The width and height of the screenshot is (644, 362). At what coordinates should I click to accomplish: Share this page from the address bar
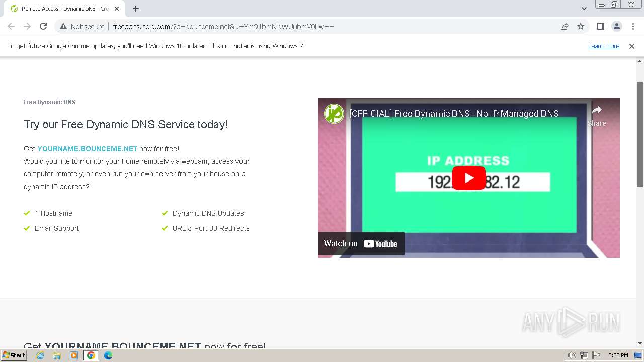tap(565, 26)
